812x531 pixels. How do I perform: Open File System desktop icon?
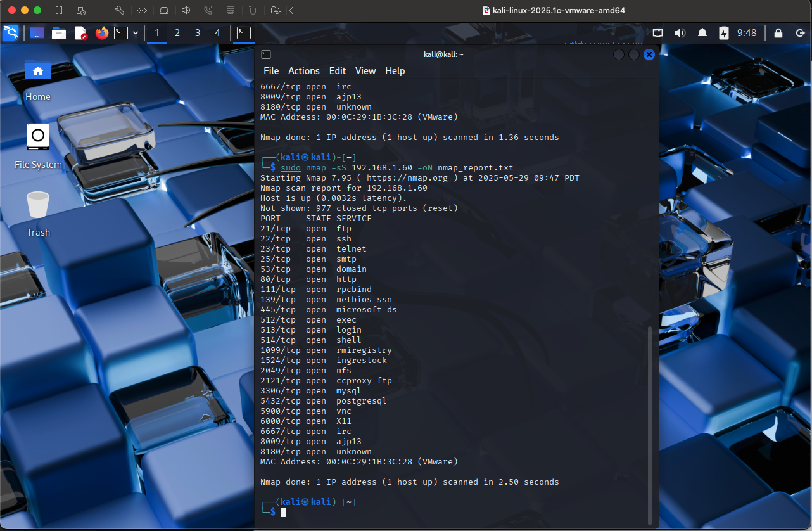tap(38, 138)
